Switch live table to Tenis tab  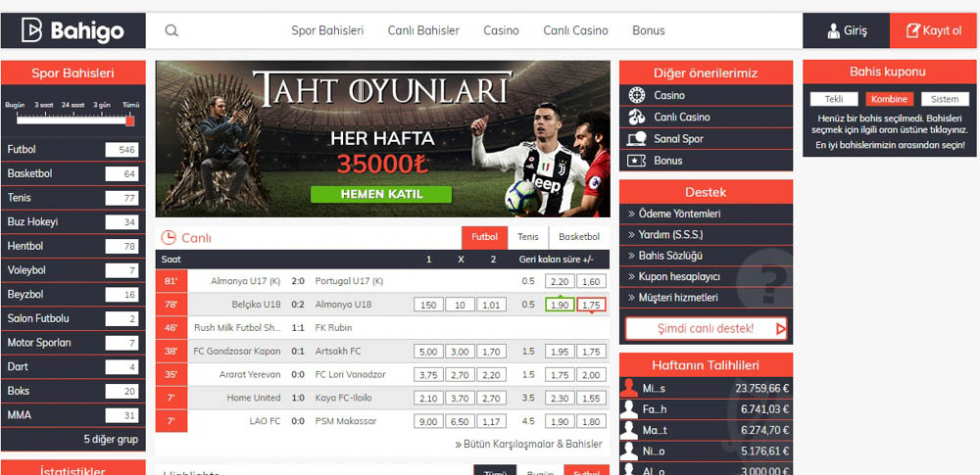point(528,237)
